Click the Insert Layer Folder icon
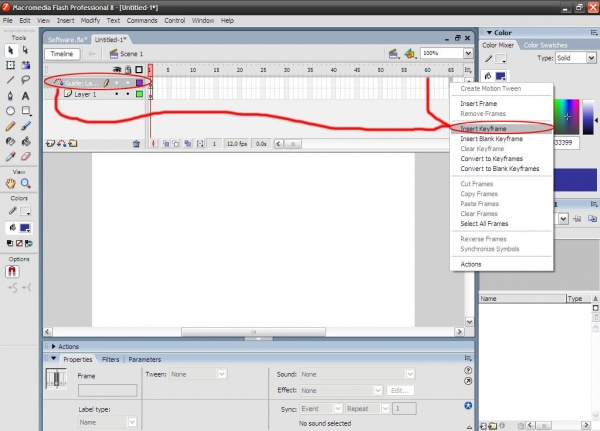Image resolution: width=600 pixels, height=431 pixels. [x=73, y=144]
